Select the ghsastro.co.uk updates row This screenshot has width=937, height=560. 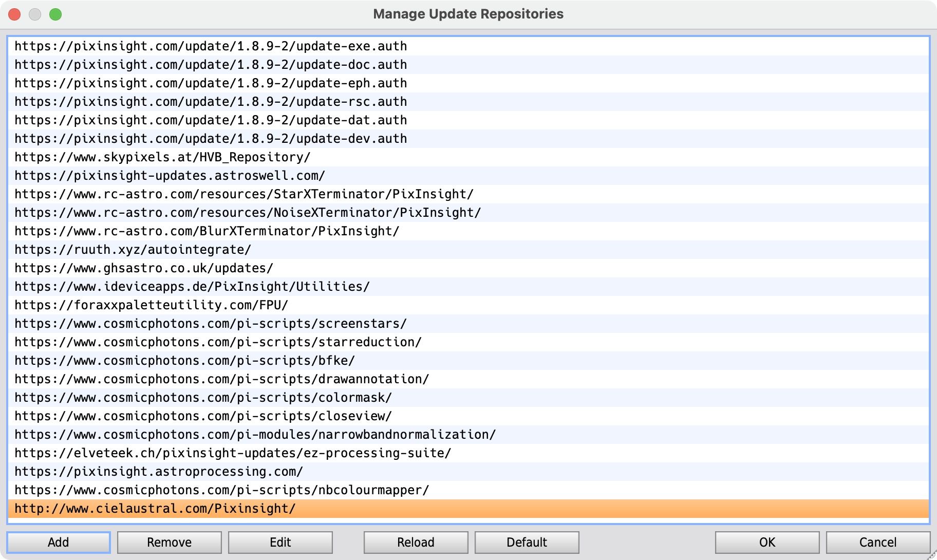[468, 268]
